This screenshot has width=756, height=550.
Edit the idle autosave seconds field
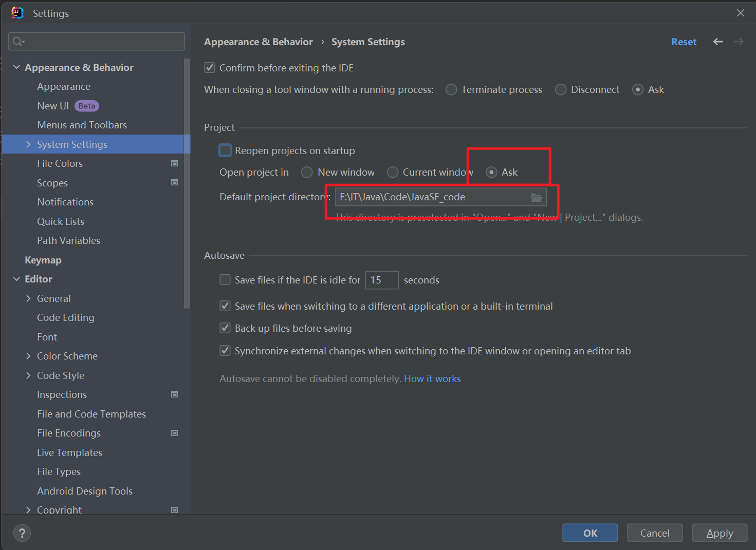coord(382,280)
